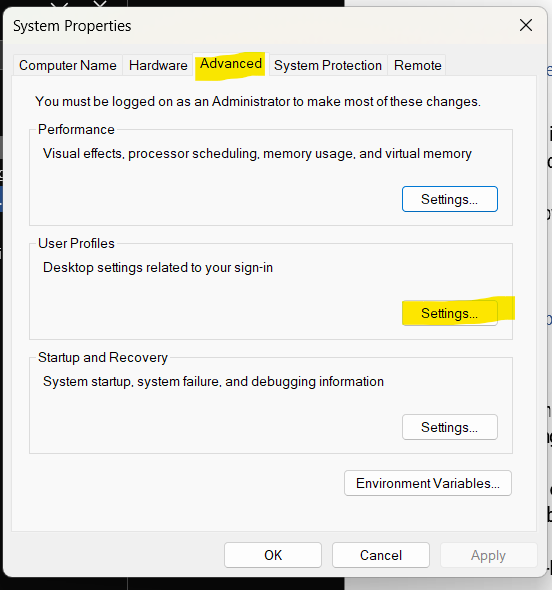Open Environment Variables dialog
This screenshot has width=552, height=590.
[428, 483]
